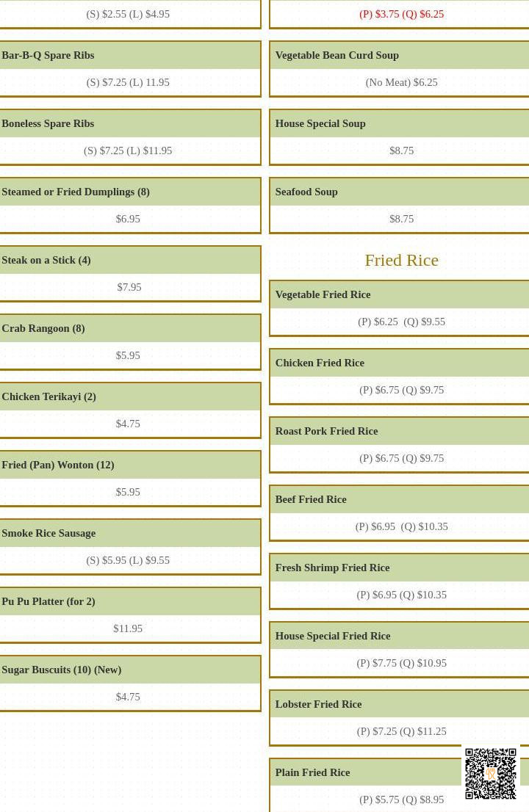529x812 pixels.
Task: Click the Fried Rice section heading
Action: pos(401,261)
